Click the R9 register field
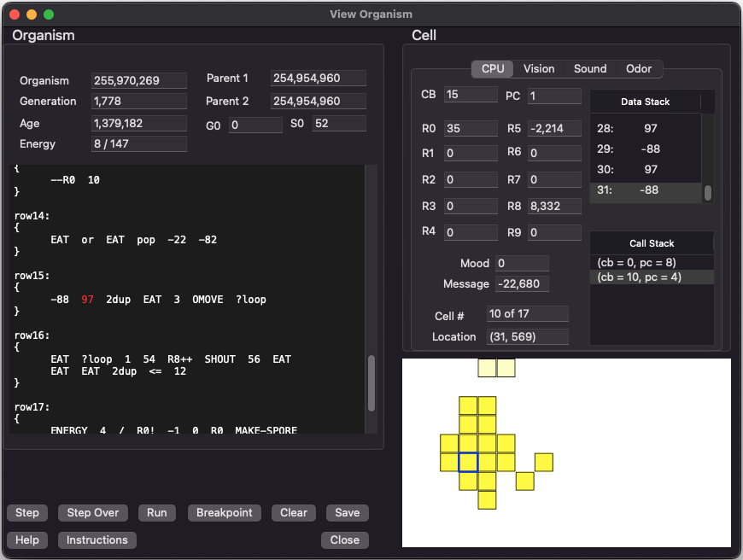The width and height of the screenshot is (743, 560). point(554,233)
